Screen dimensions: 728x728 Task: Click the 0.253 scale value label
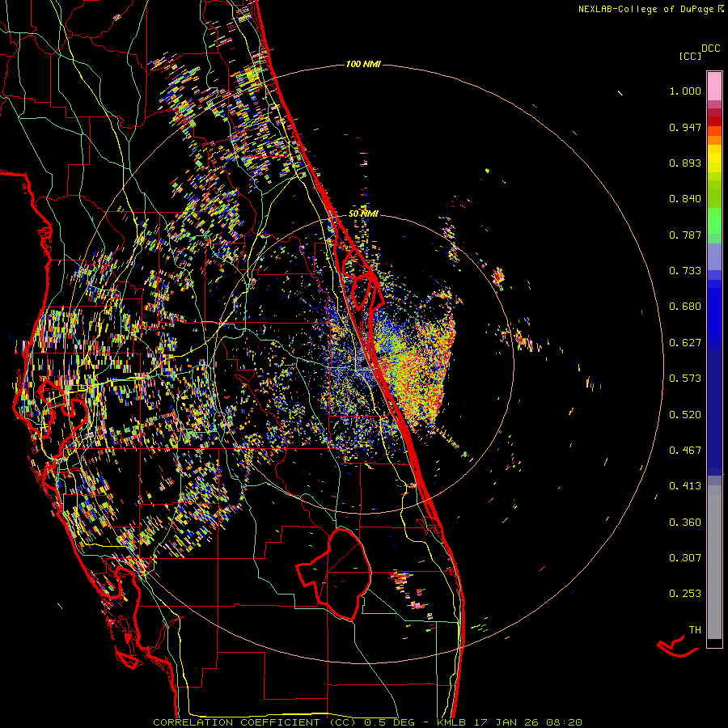(684, 593)
